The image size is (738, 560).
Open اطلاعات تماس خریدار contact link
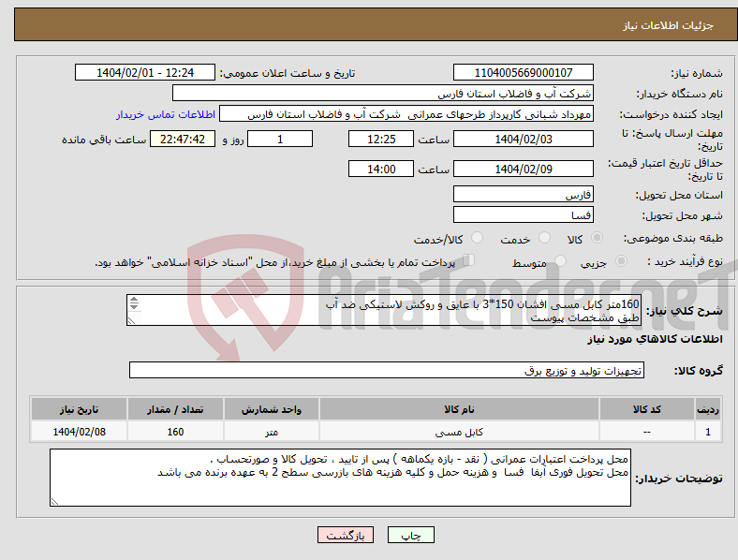pyautogui.click(x=166, y=114)
